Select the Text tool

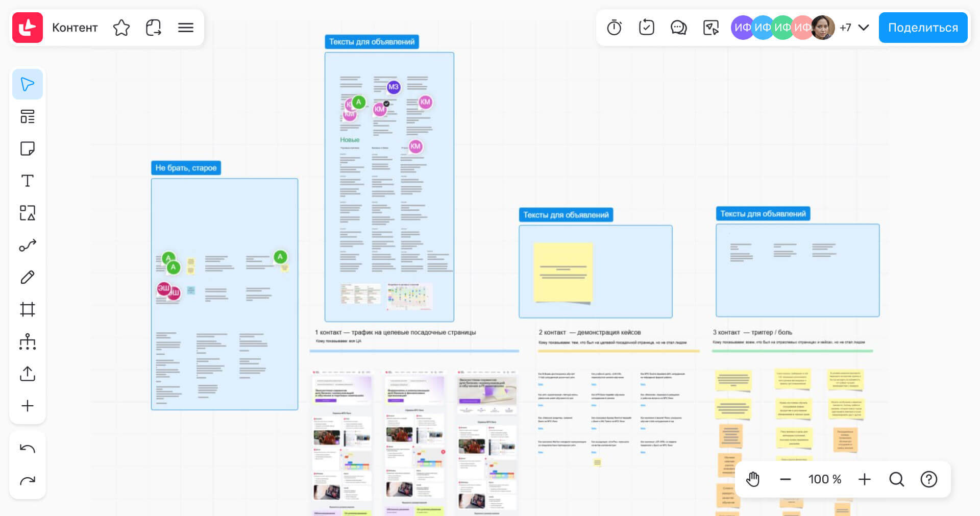coord(28,181)
